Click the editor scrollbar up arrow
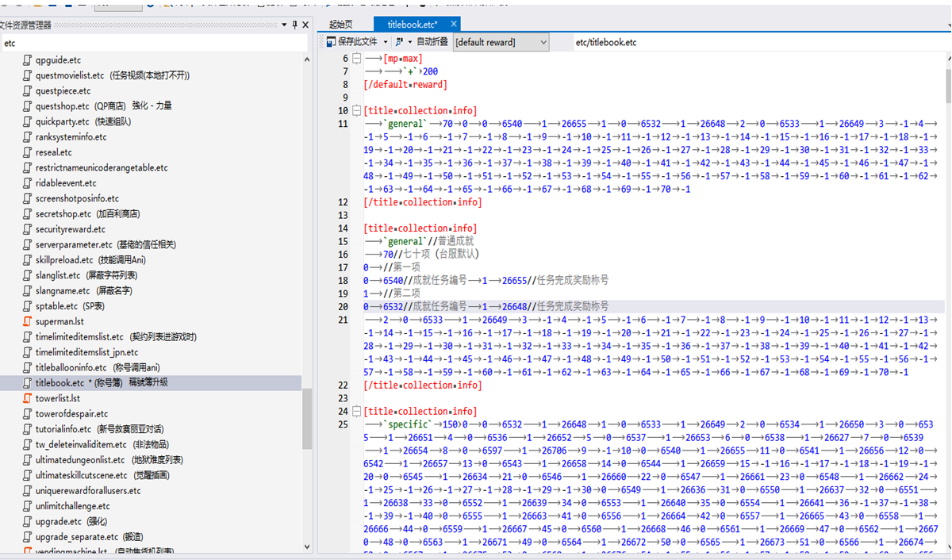Image resolution: width=952 pixels, height=560 pixels. (x=947, y=59)
